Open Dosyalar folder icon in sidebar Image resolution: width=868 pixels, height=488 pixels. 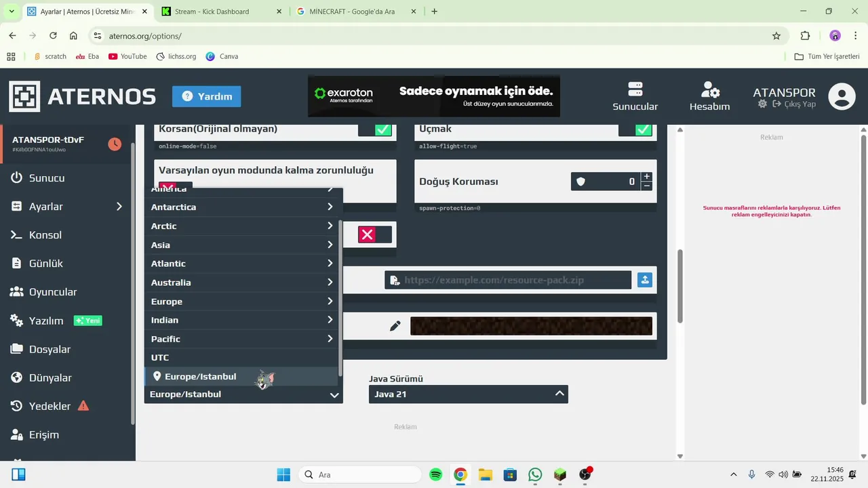17,349
